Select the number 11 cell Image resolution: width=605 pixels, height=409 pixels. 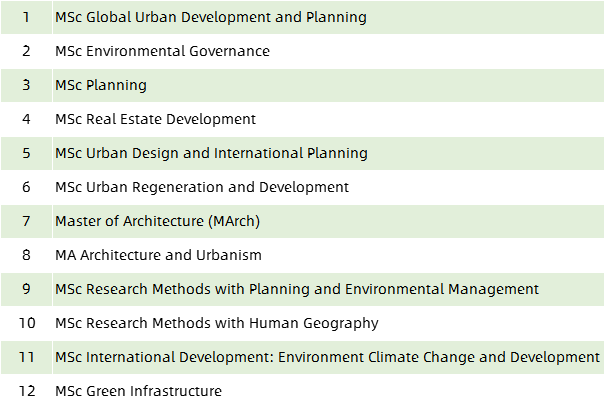pos(26,357)
